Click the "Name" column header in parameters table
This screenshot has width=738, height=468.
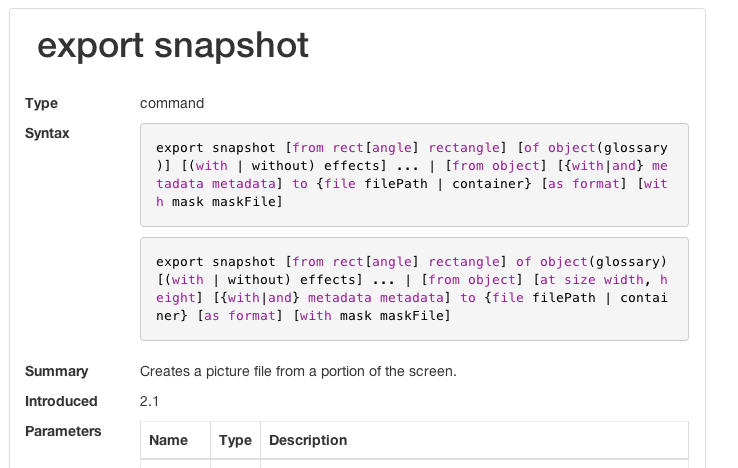tap(168, 440)
